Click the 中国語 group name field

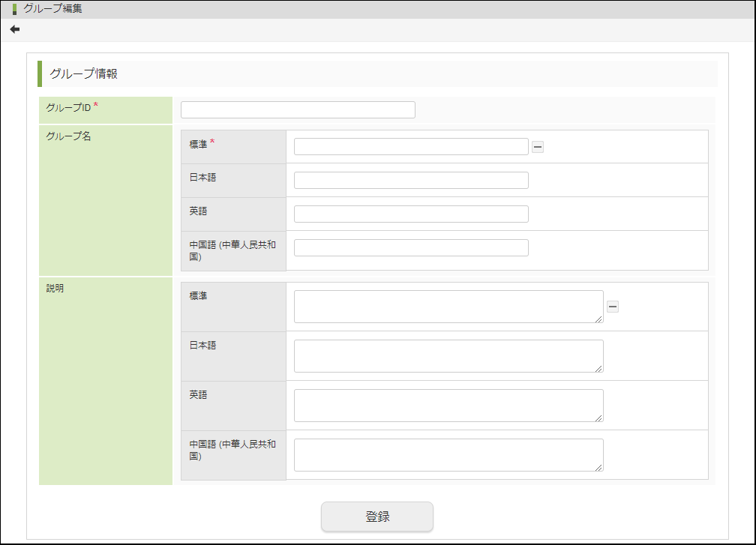click(x=411, y=247)
